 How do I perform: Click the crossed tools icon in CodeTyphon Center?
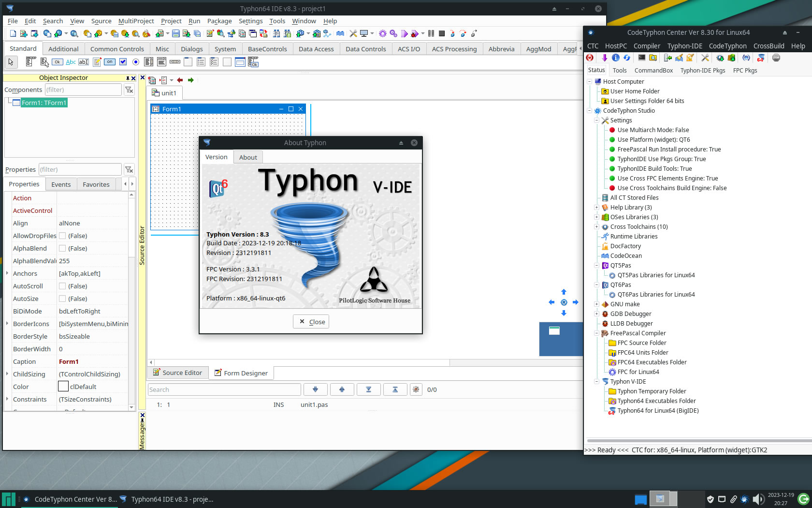pyautogui.click(x=705, y=58)
